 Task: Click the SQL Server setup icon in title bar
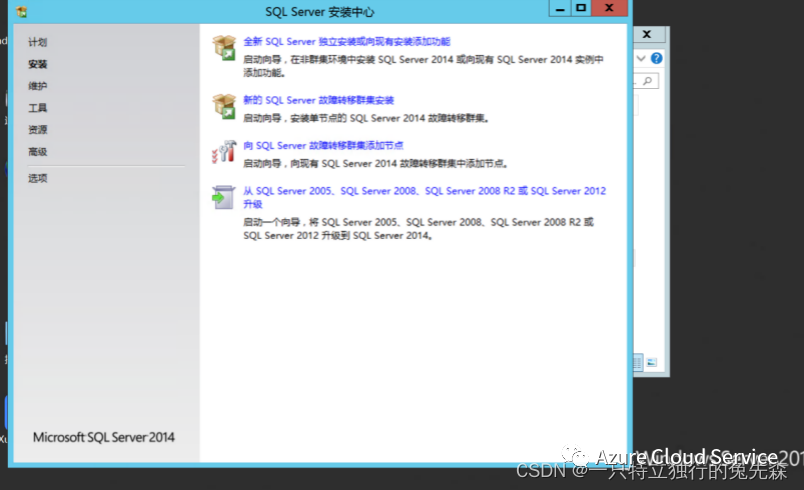tap(22, 11)
